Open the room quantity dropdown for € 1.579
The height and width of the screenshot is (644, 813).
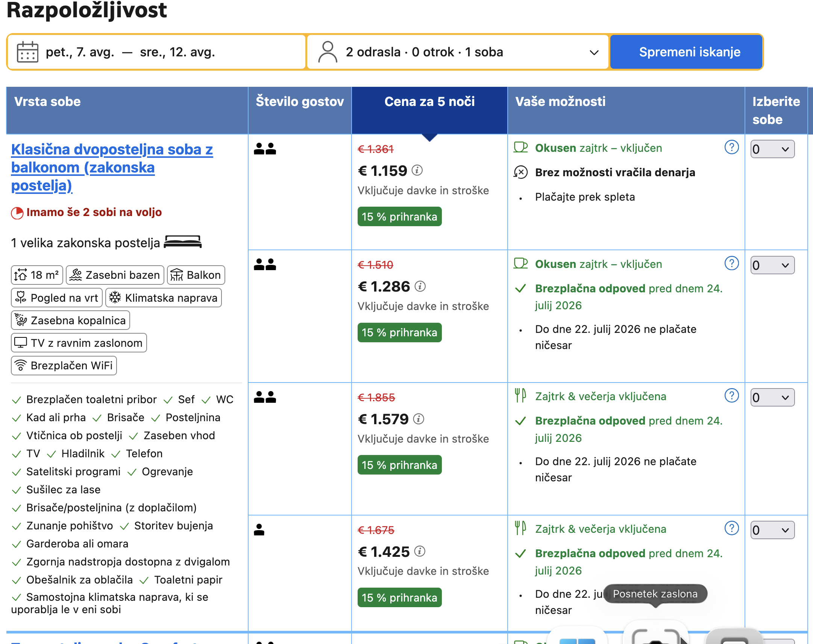772,398
